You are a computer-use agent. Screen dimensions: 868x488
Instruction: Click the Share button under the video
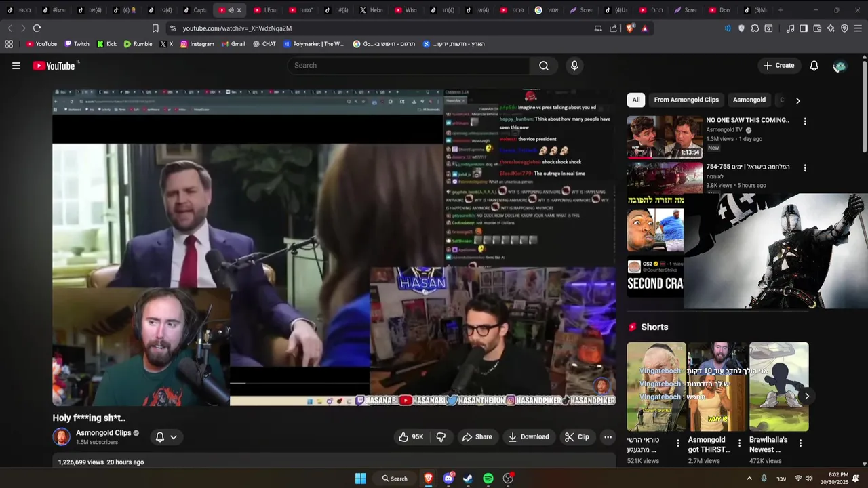coord(477,437)
